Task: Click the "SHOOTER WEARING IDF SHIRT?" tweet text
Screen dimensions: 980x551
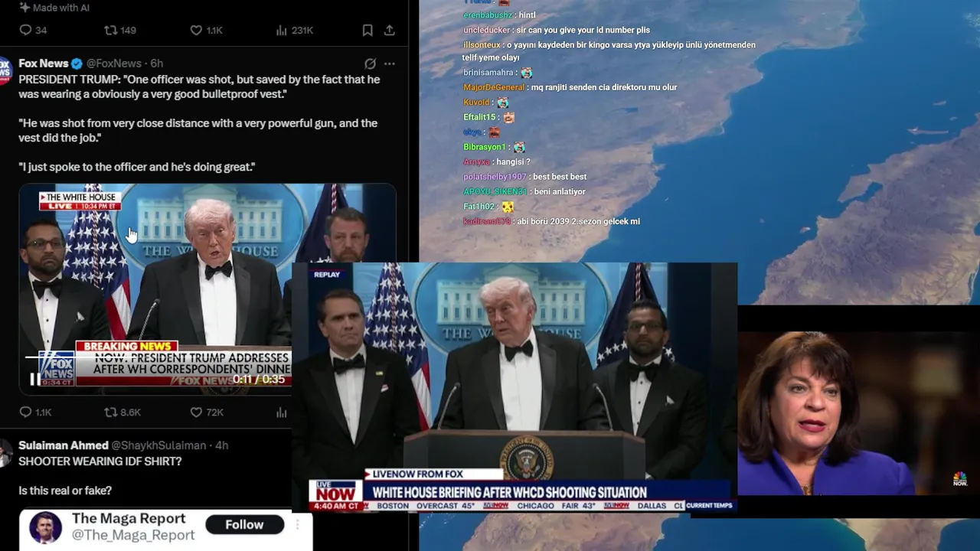Action: 100,461
